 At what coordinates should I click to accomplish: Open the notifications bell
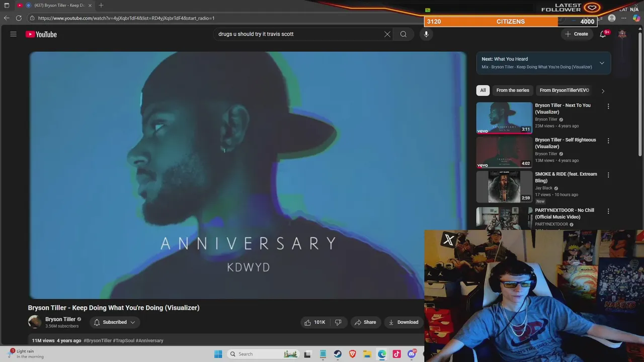[x=603, y=34]
